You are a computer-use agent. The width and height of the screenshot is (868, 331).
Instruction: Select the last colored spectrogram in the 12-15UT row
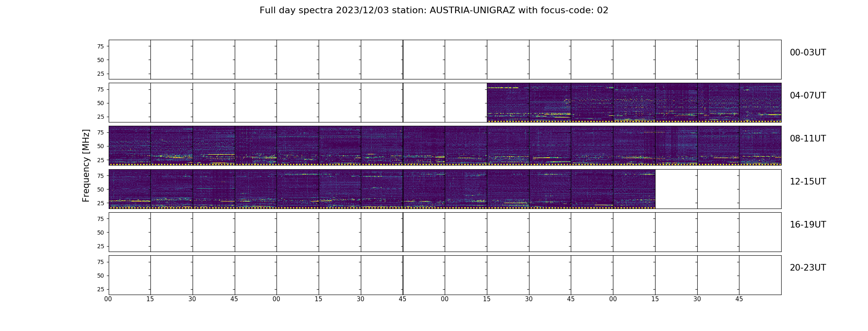point(634,189)
